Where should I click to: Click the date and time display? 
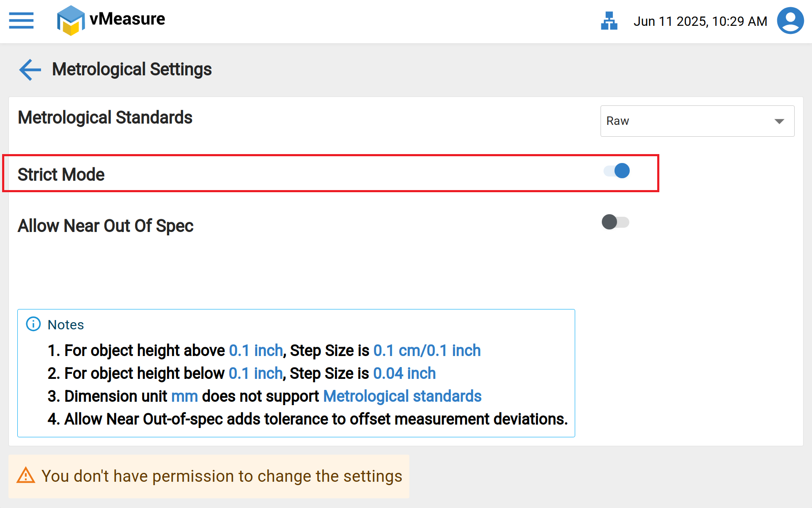point(700,21)
